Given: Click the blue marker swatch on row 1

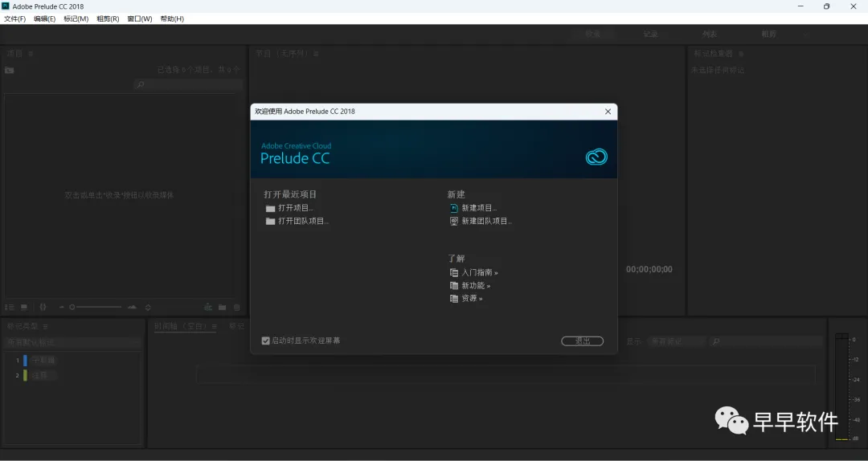Looking at the screenshot, I should (25, 361).
